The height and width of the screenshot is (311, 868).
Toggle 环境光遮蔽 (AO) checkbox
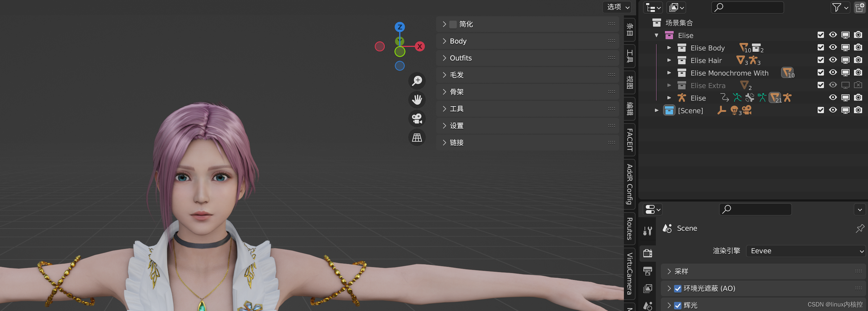point(678,289)
